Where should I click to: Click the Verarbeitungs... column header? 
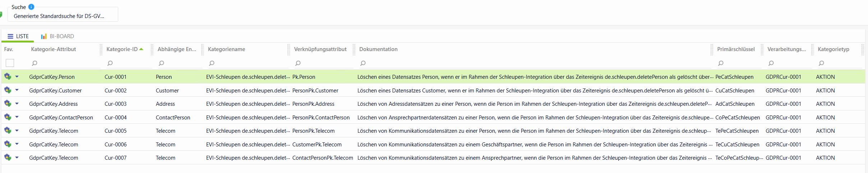click(x=786, y=49)
